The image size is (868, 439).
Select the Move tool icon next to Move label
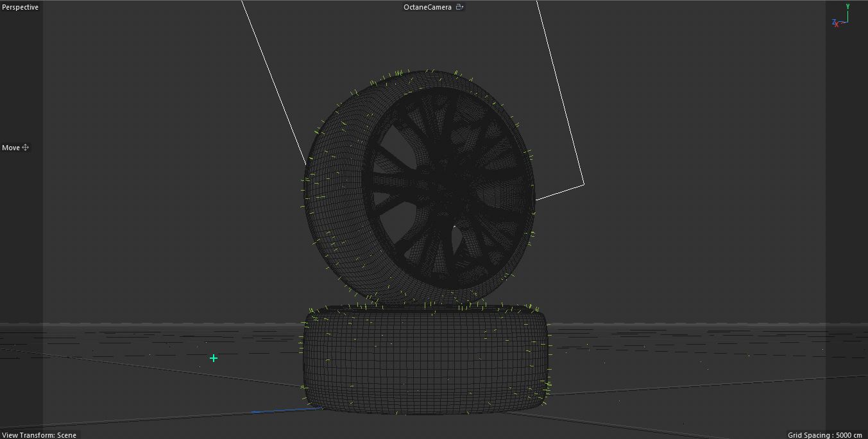point(24,148)
